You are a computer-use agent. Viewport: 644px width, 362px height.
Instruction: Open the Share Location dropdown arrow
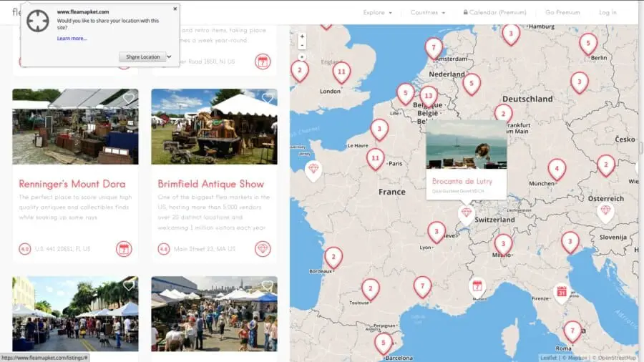(x=169, y=57)
